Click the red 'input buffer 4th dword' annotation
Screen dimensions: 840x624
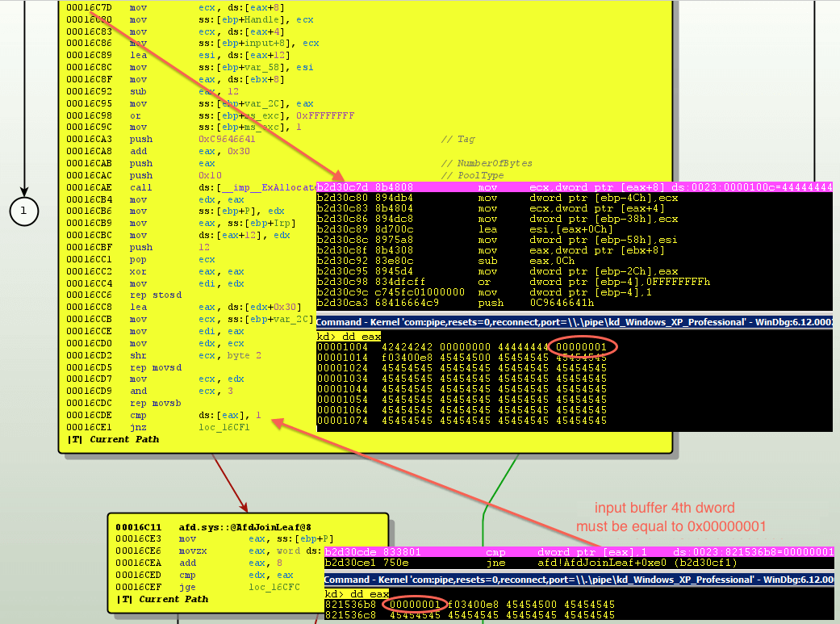665,509
